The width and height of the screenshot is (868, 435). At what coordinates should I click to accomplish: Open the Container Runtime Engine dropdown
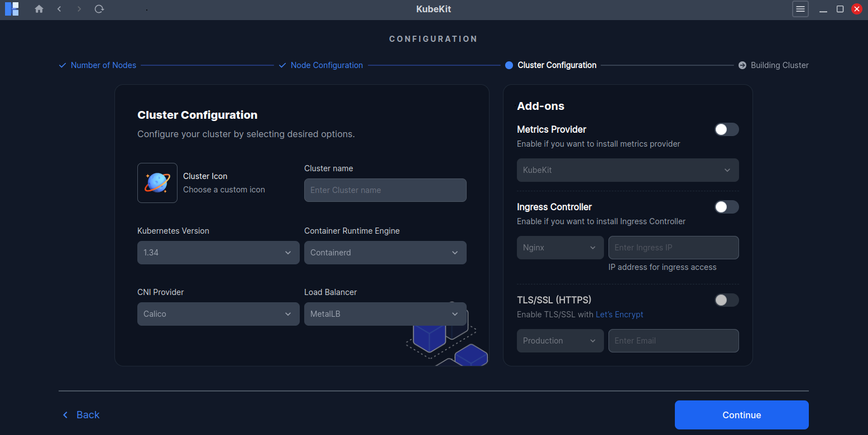point(385,252)
